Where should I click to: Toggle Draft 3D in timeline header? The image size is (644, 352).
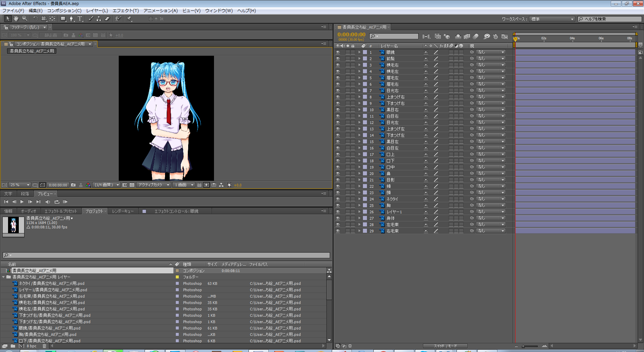[447, 36]
